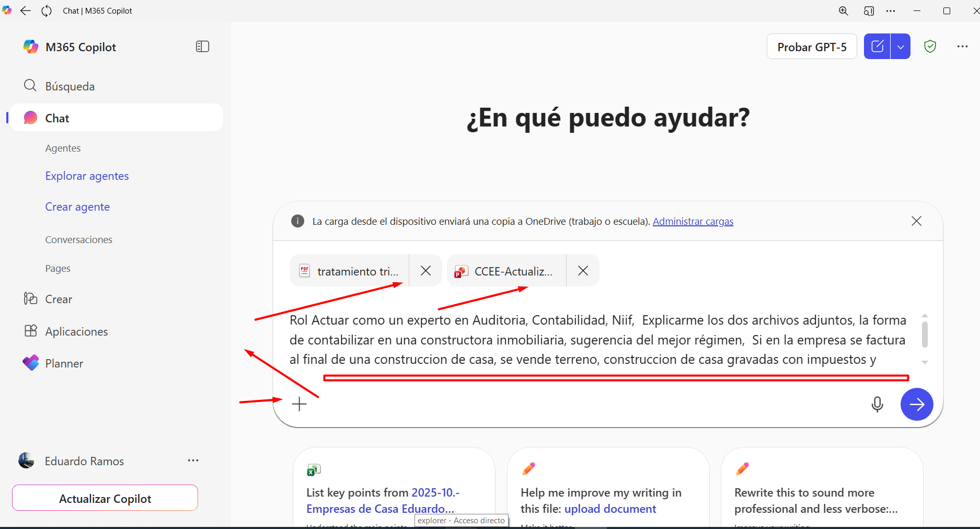The image size is (980, 529).
Task: Open the top-right more options ellipsis
Action: pyautogui.click(x=962, y=47)
